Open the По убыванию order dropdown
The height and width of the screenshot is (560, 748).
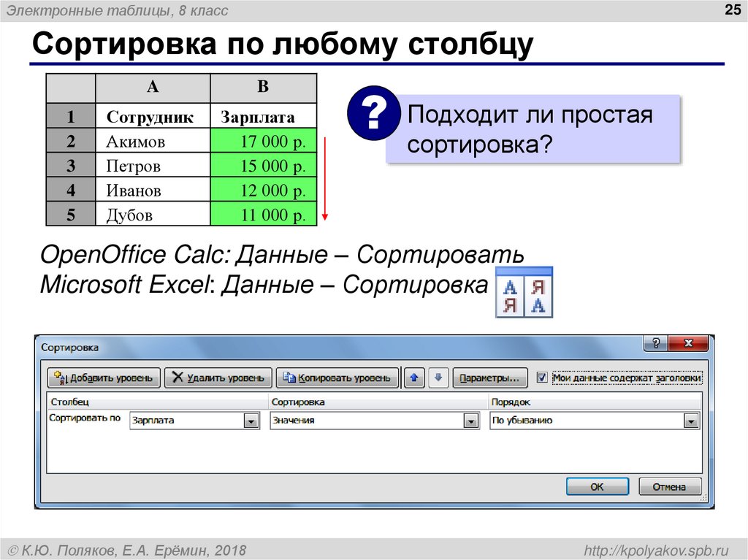(x=692, y=420)
